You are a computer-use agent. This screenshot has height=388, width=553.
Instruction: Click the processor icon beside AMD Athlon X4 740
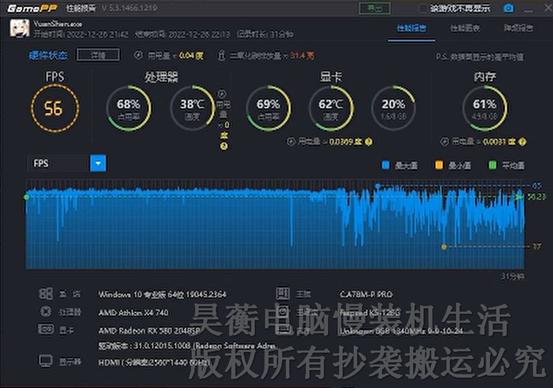(46, 311)
